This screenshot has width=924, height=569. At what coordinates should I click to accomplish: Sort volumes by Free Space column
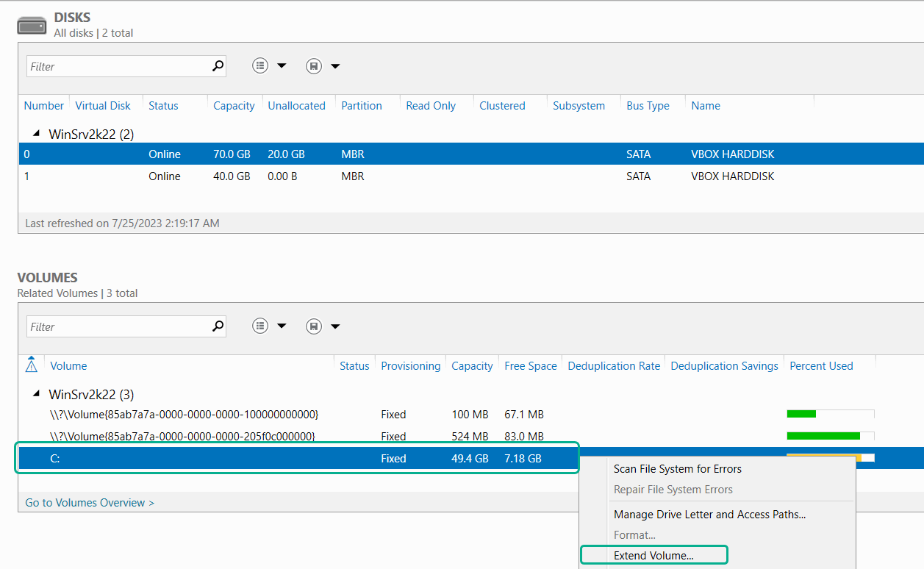[531, 366]
